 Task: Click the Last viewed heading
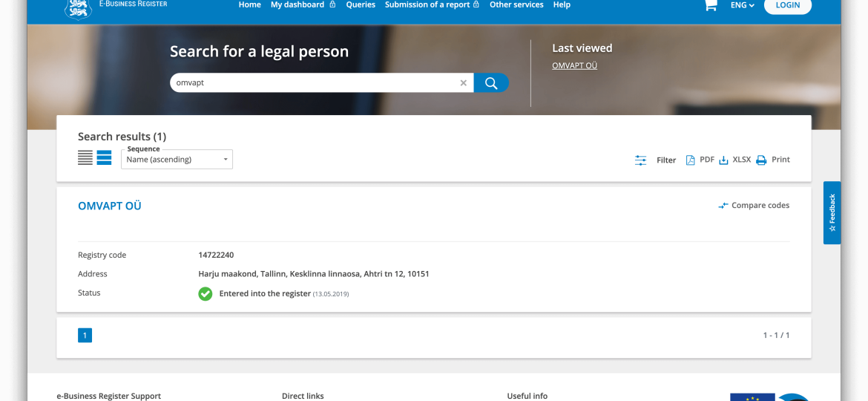(582, 48)
